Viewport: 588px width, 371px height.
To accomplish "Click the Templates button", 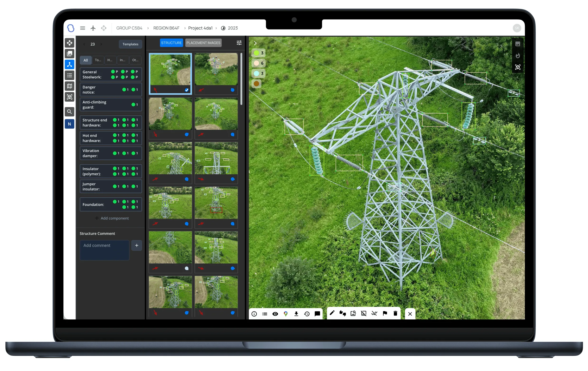I will pyautogui.click(x=130, y=44).
